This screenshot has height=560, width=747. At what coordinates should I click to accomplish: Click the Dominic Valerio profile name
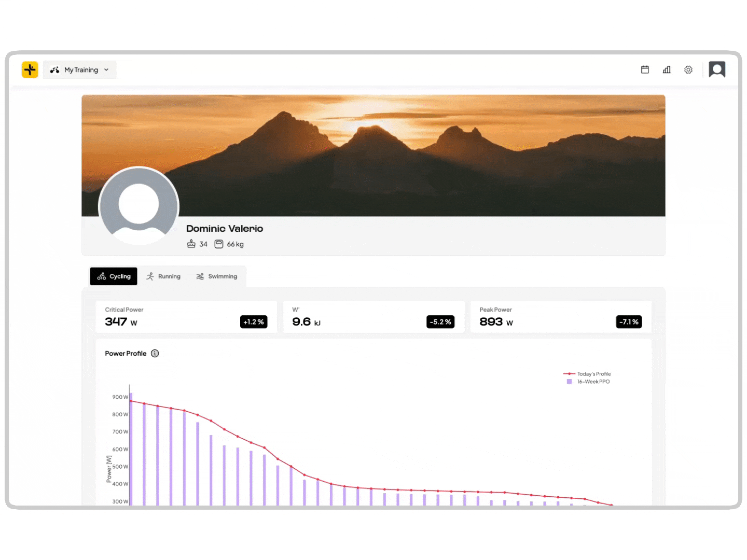pos(225,229)
